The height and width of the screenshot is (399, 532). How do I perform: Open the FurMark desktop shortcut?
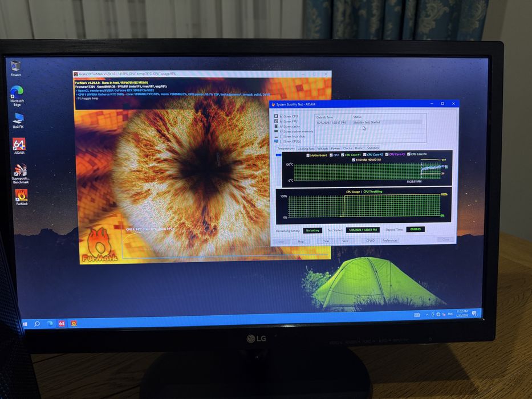click(21, 197)
